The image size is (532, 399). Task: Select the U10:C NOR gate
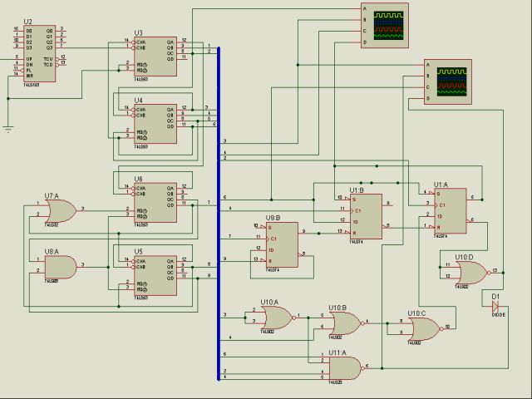[x=423, y=328]
